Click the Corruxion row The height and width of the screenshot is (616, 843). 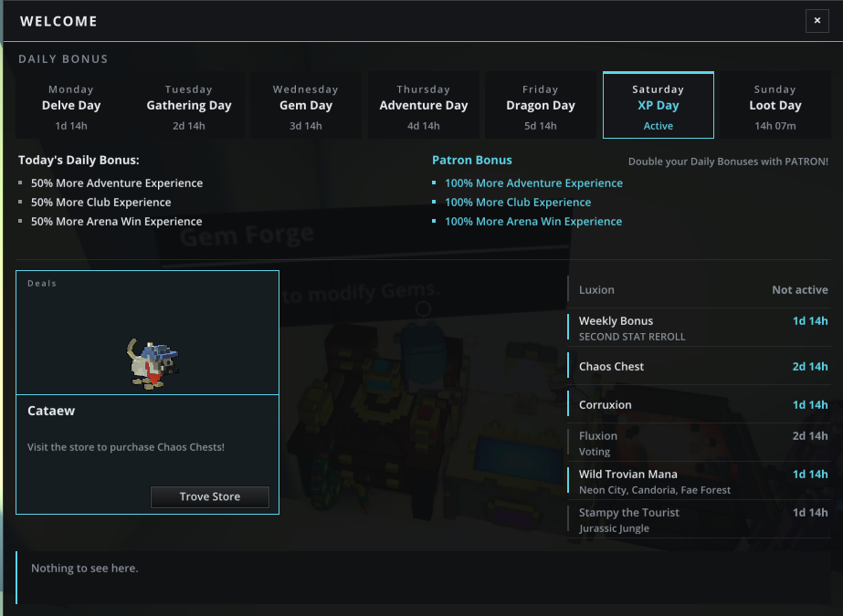pos(699,405)
